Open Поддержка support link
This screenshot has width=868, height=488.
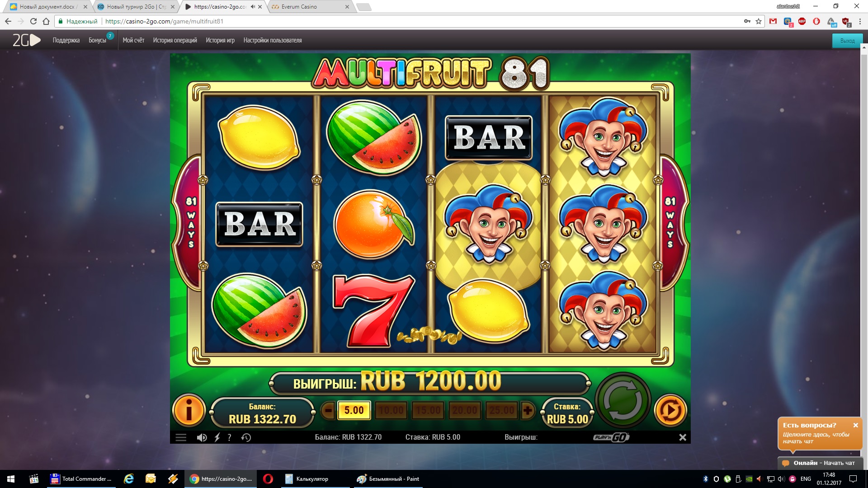click(66, 40)
